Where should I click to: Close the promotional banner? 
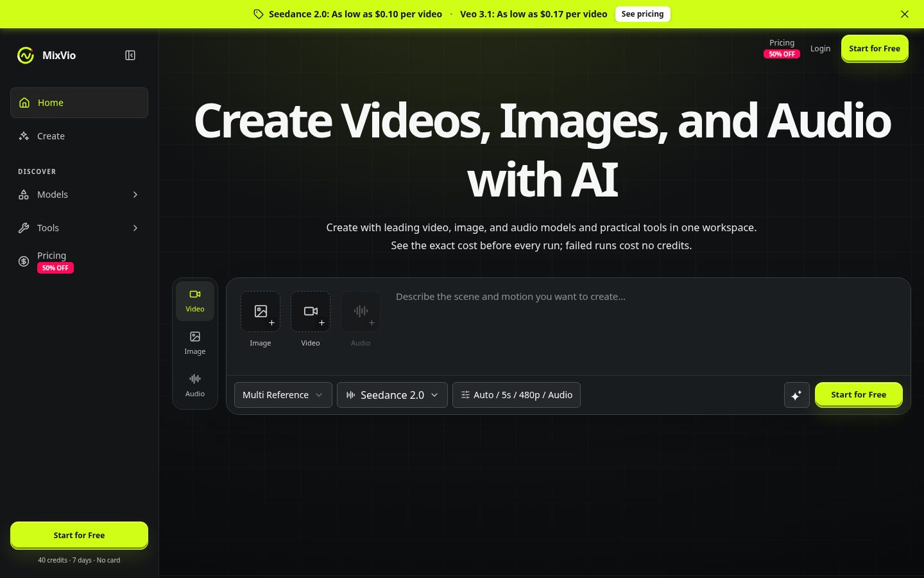tap(905, 14)
